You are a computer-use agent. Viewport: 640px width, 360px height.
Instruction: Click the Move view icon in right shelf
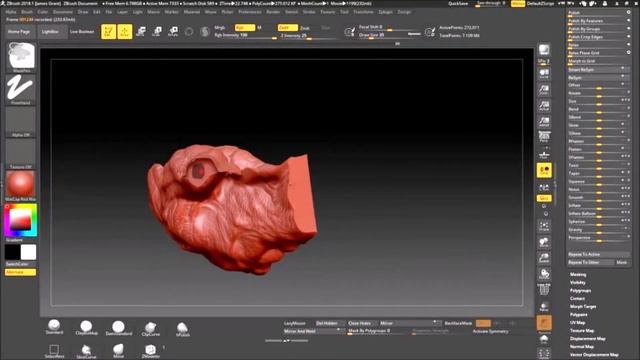pos(544,242)
